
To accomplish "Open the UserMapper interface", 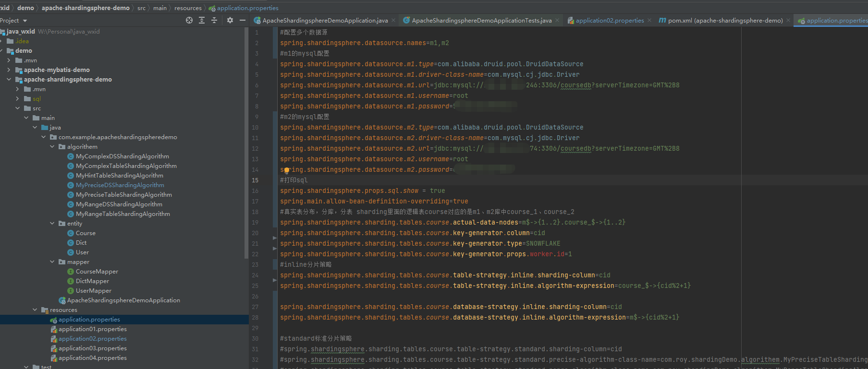I will point(94,291).
